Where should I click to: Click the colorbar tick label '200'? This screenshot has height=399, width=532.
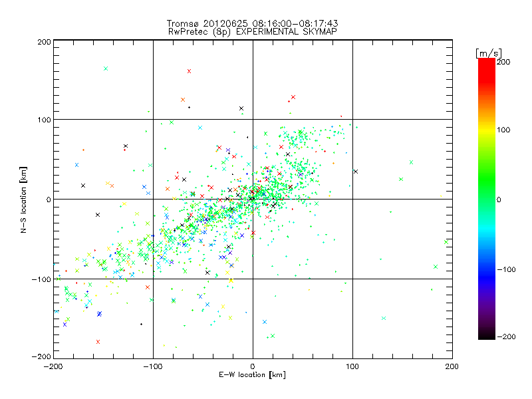[x=503, y=62]
